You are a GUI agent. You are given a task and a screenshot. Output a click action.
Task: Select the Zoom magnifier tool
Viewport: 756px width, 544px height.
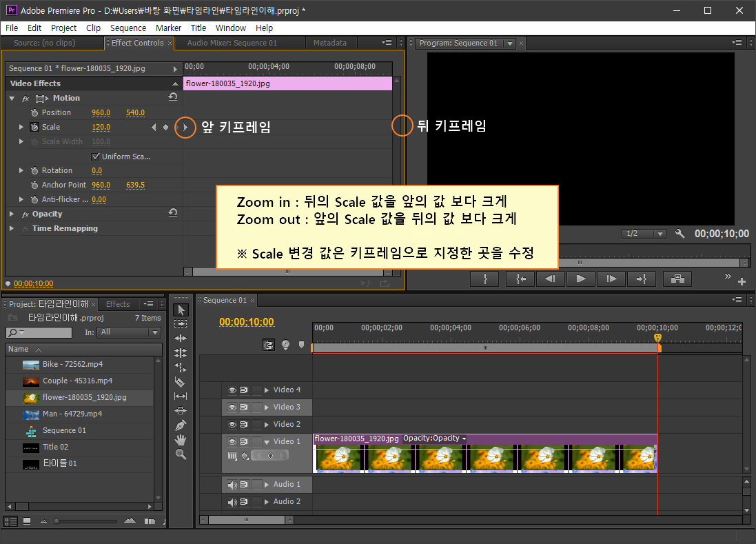tap(181, 454)
